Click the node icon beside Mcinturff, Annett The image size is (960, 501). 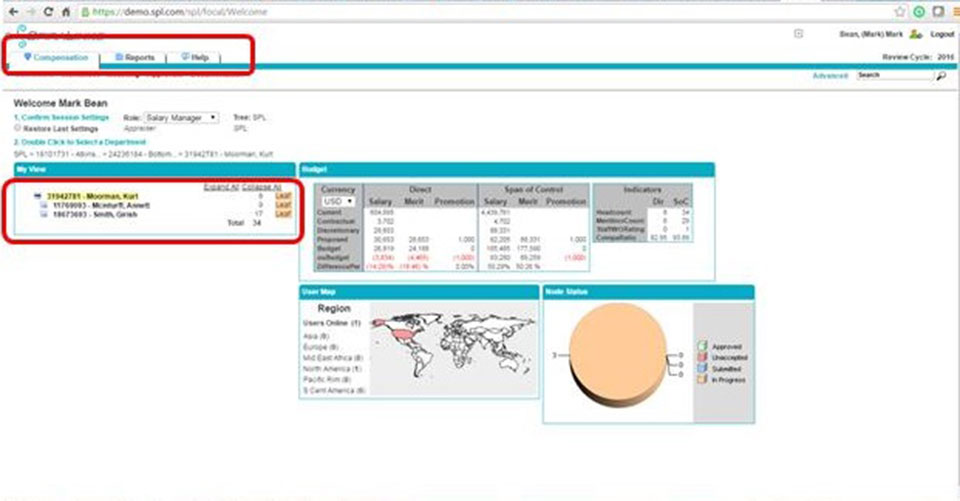(44, 206)
